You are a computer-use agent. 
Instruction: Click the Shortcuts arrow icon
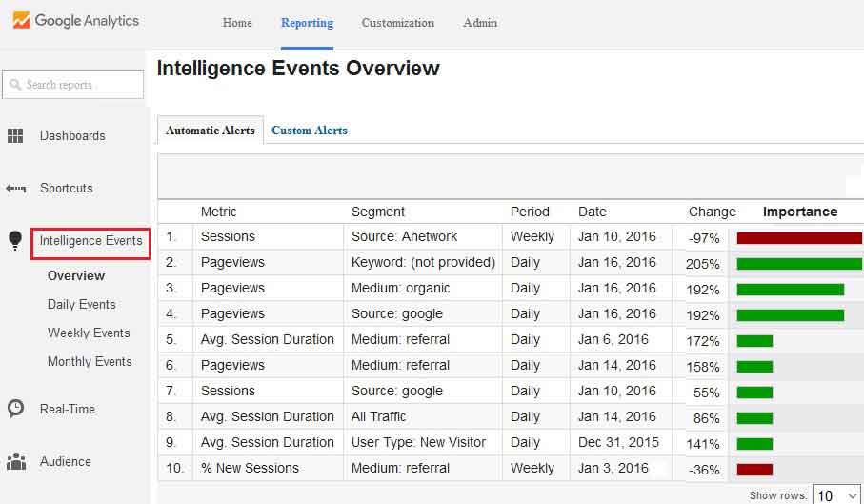pos(16,189)
